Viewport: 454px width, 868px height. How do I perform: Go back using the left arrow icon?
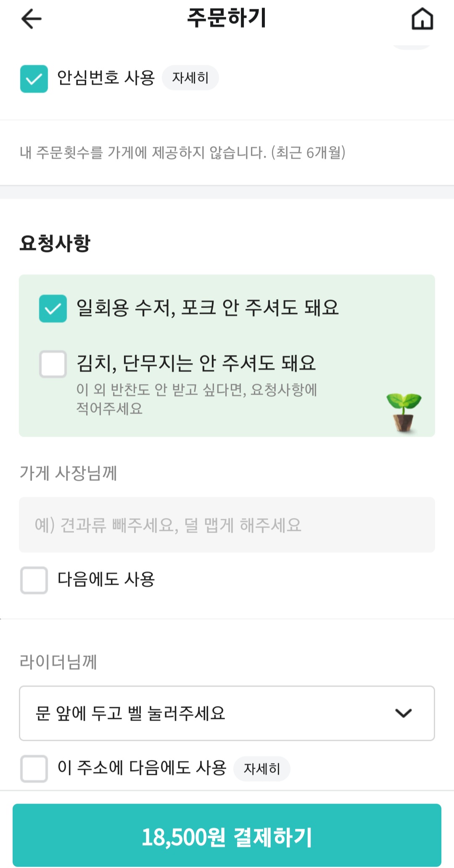click(32, 19)
